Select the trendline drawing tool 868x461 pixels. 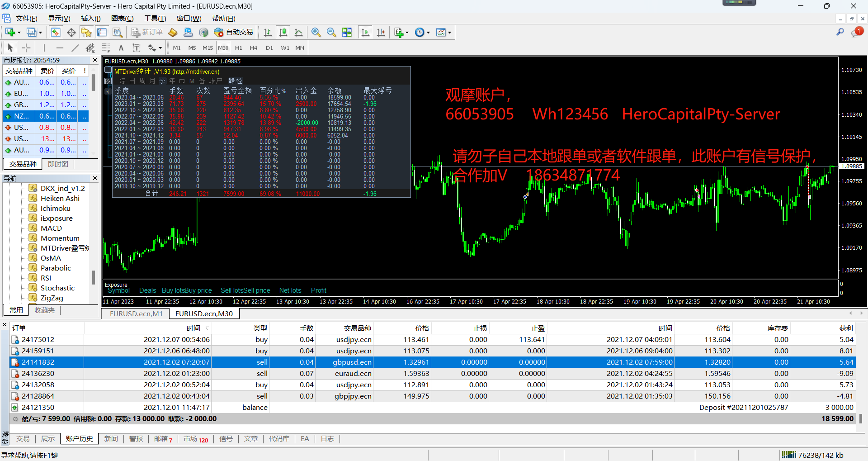75,48
